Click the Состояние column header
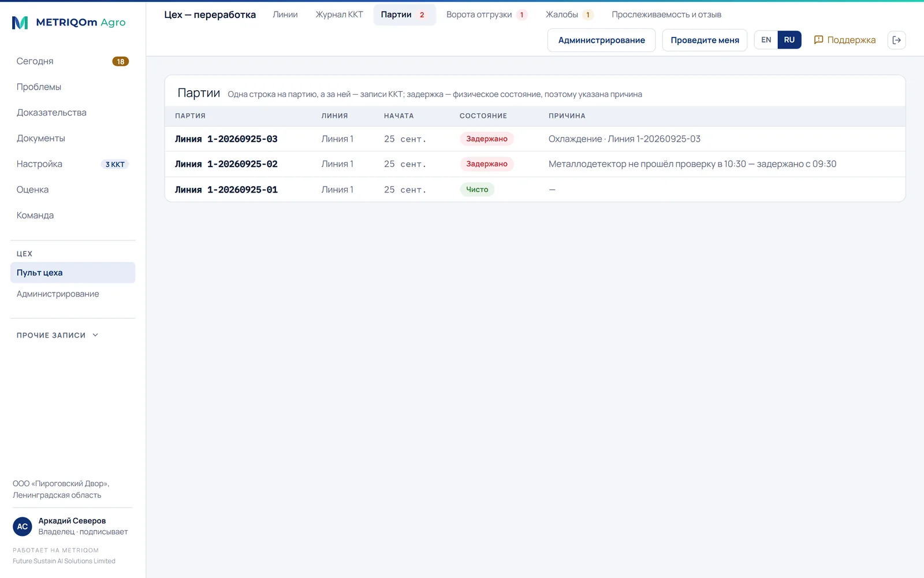This screenshot has width=924, height=578. click(483, 116)
